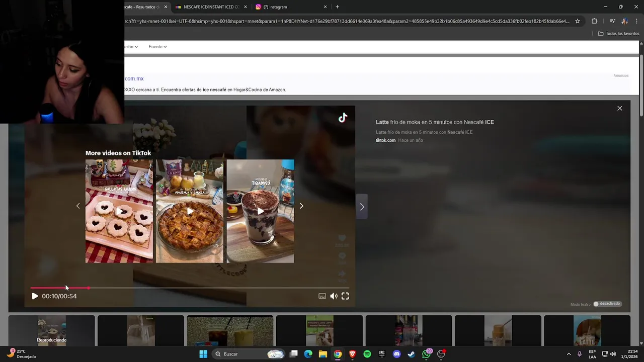Image resolution: width=644 pixels, height=362 pixels.
Task: Switch to the NESCAFE ICE/INSTANT ICED tab
Action: [x=210, y=7]
